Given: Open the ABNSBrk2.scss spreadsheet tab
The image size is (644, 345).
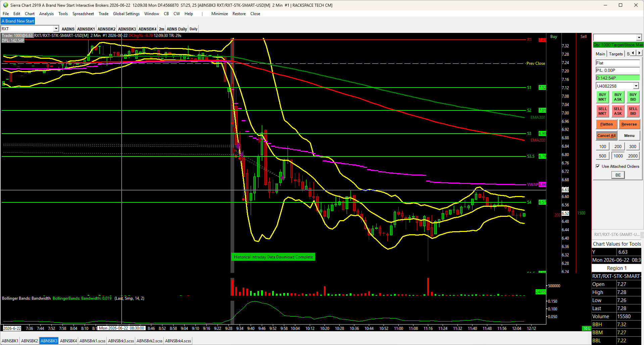Looking at the screenshot, I should pyautogui.click(x=149, y=341).
